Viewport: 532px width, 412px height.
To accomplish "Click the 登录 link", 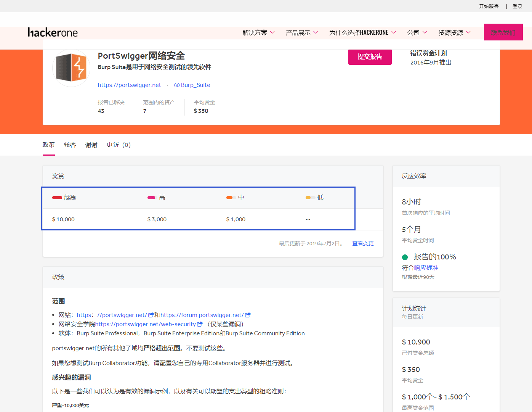I will [518, 6].
